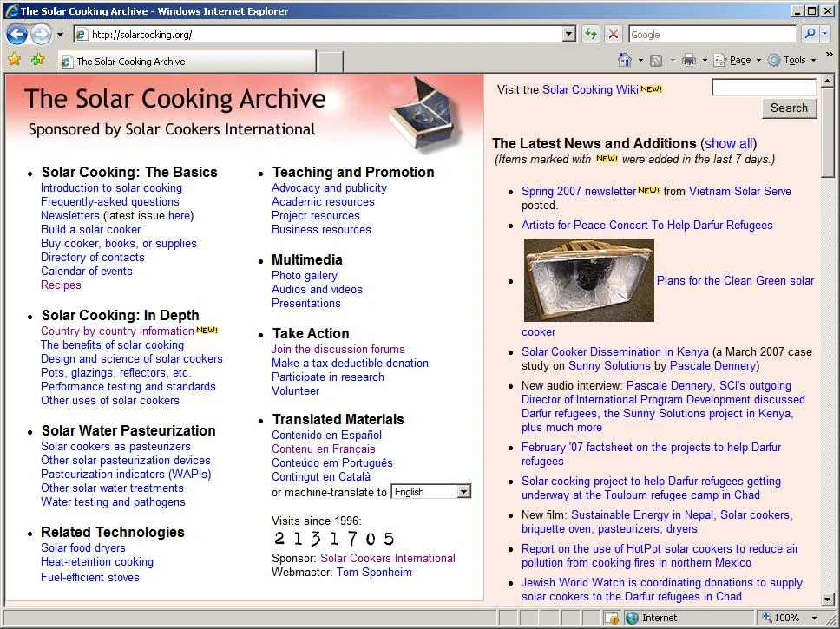
Task: Open Fuel-efficient stoves link
Action: tap(90, 578)
